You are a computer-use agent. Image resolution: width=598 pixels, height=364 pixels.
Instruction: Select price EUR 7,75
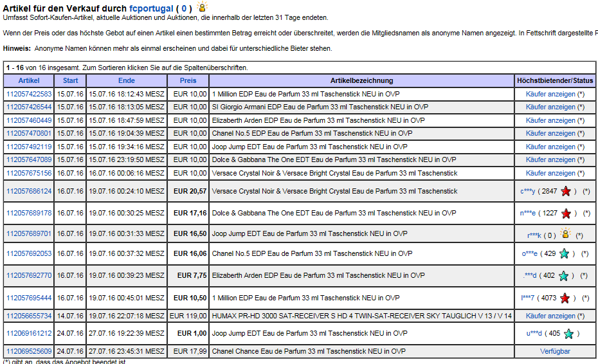pos(192,275)
